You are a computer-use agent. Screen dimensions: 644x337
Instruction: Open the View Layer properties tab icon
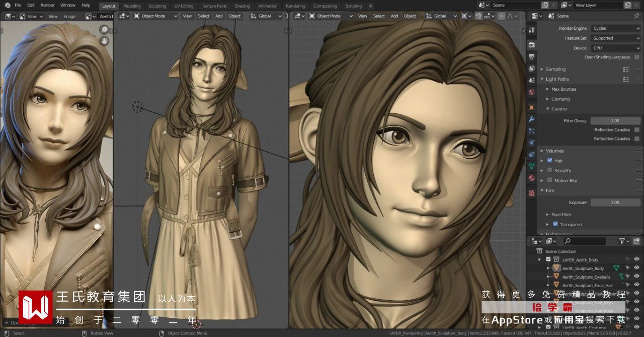tap(531, 69)
